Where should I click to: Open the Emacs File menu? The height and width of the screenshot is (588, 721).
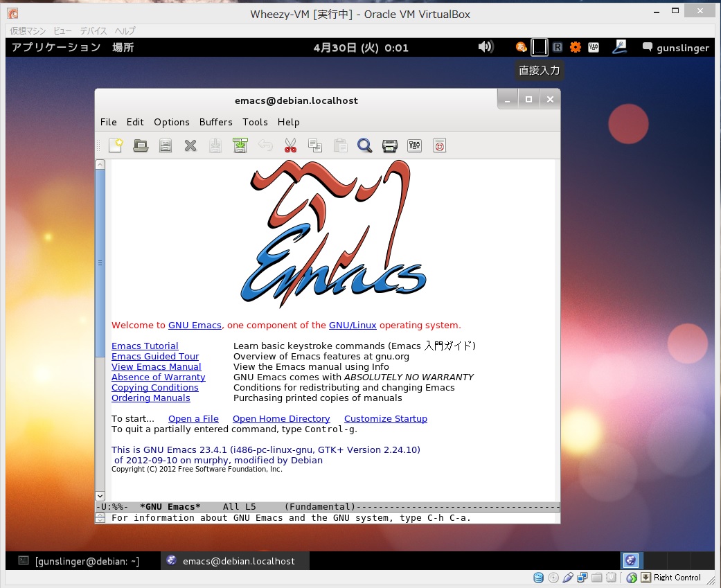point(109,122)
